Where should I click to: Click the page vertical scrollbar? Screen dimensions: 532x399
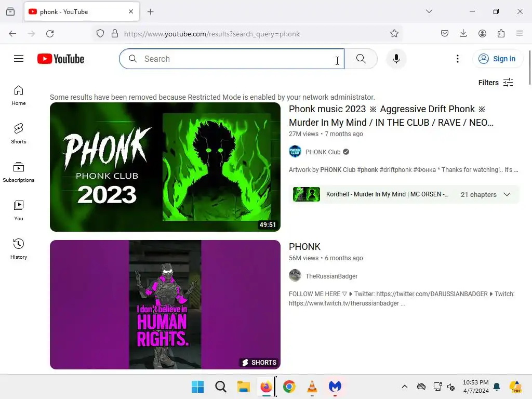tap(529, 68)
